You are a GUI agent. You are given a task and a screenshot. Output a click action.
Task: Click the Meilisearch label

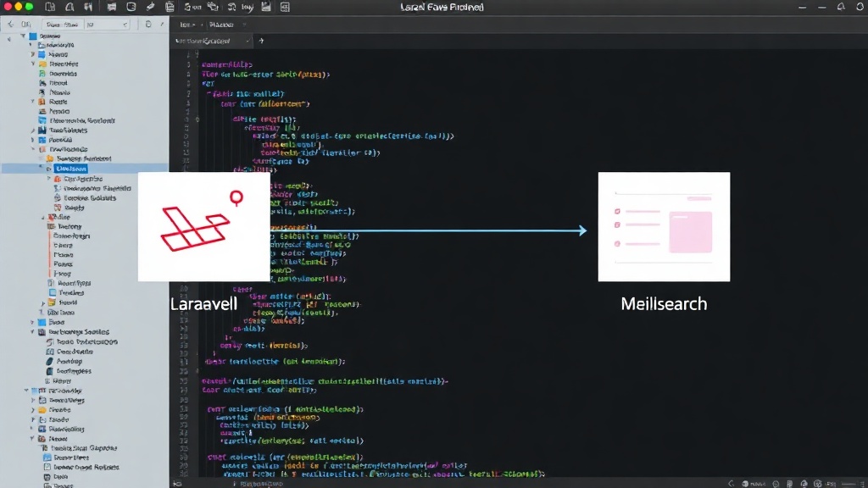[664, 304]
